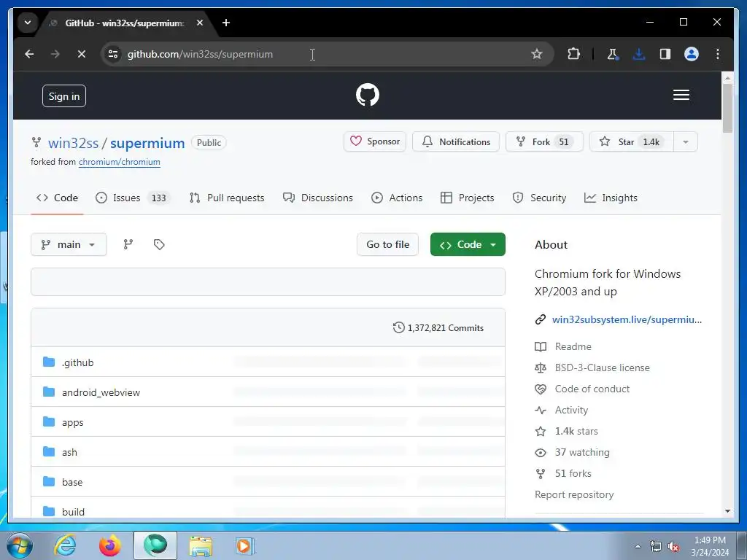
Task: Close the GitHub supermium tab
Action: (200, 23)
